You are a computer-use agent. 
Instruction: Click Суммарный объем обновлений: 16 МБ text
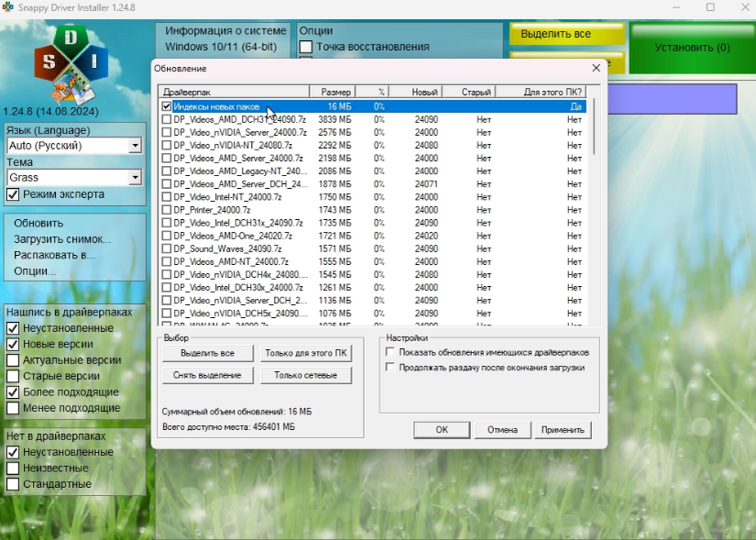point(236,412)
